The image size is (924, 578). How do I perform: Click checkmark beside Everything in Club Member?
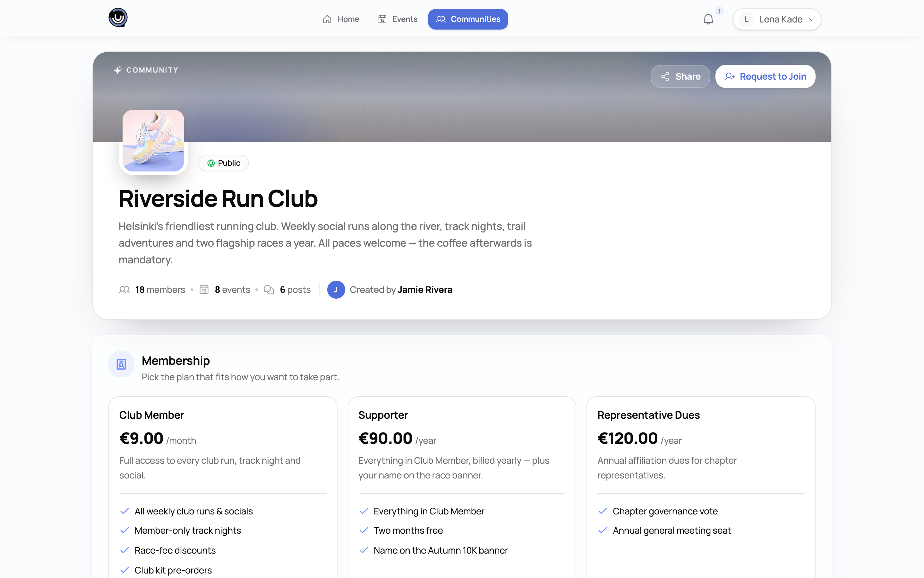pos(364,511)
